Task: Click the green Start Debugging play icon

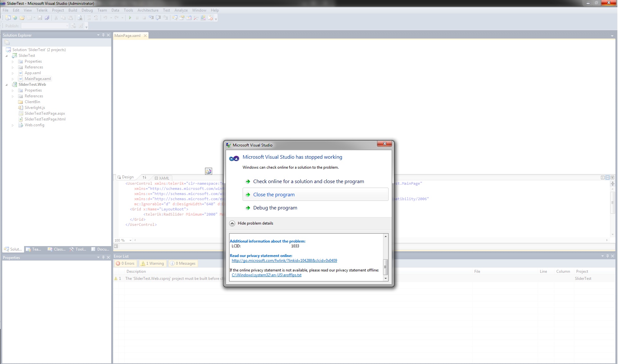Action: [x=130, y=18]
